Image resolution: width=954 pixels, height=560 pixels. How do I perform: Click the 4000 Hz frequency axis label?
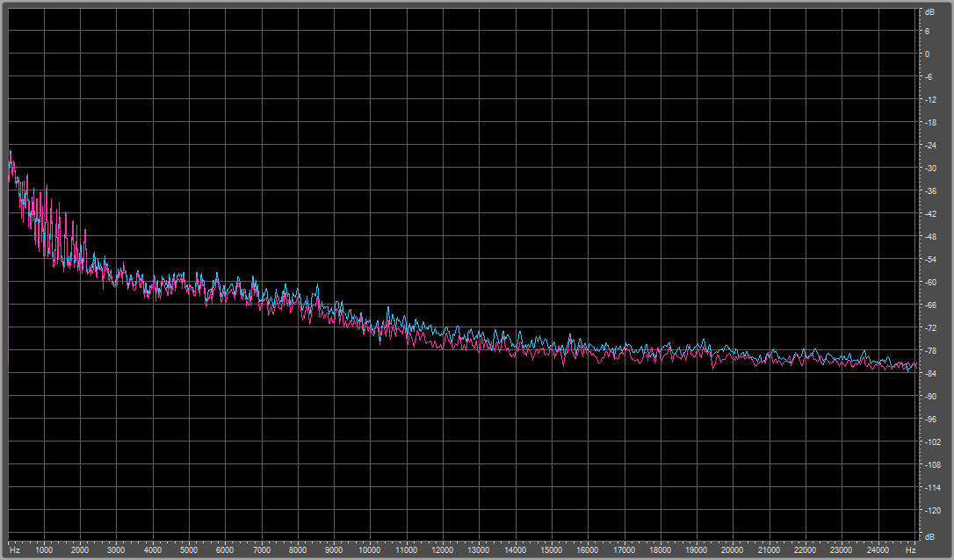click(153, 549)
